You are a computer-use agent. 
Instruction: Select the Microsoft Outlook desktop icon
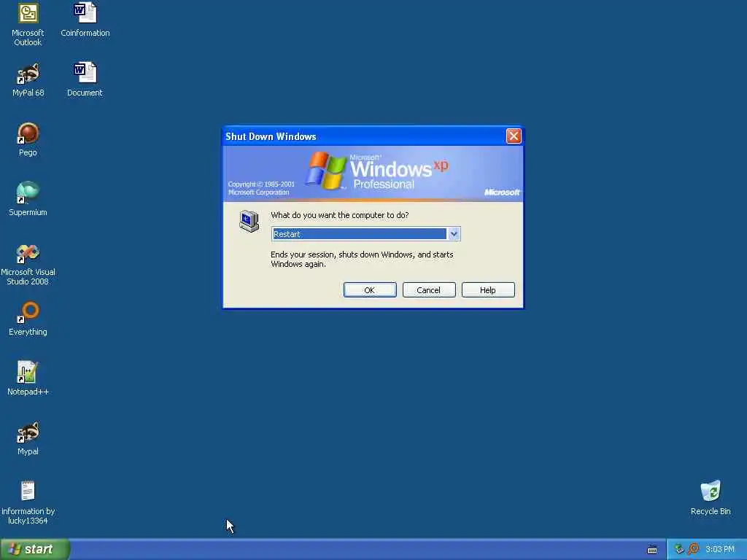pos(28,24)
